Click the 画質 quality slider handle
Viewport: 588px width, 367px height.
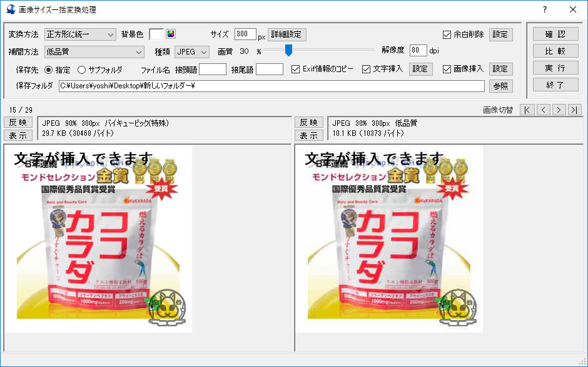pyautogui.click(x=288, y=50)
